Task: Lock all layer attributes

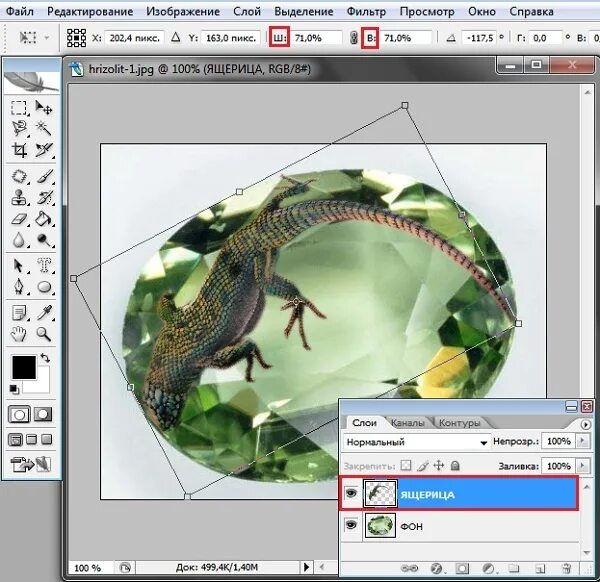Action: [455, 465]
